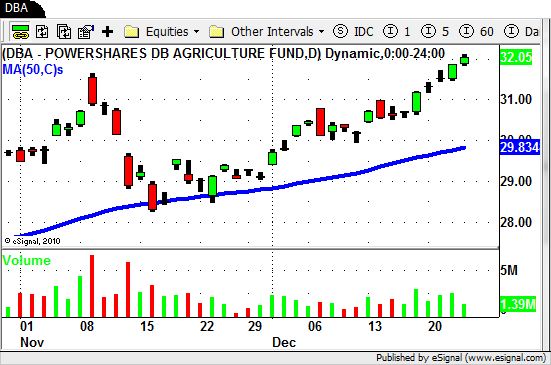Viewport: 551px width, 365px height.
Task: Click the 15 date label on time axis
Action: coord(147,326)
